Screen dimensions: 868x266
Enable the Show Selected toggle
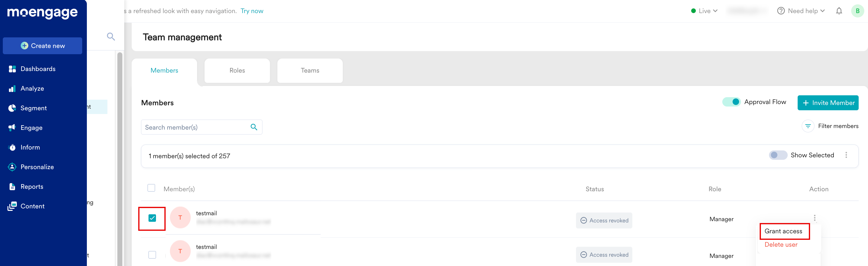tap(778, 155)
